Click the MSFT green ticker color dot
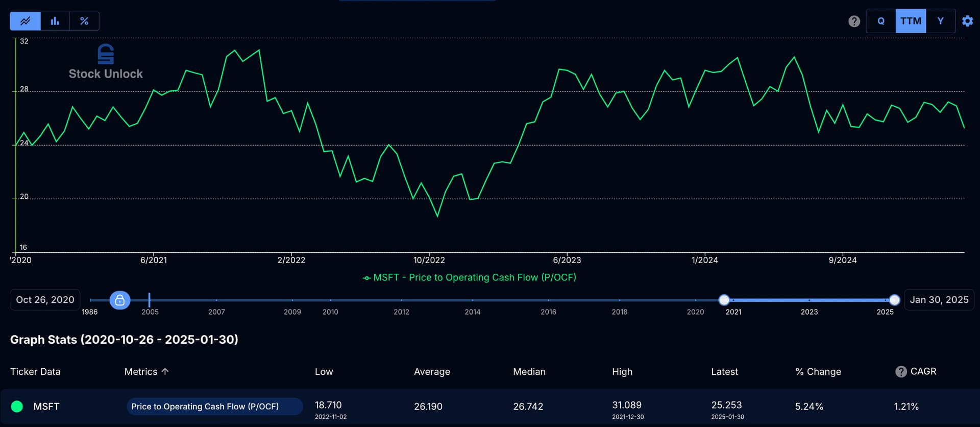The image size is (980, 427). point(17,407)
